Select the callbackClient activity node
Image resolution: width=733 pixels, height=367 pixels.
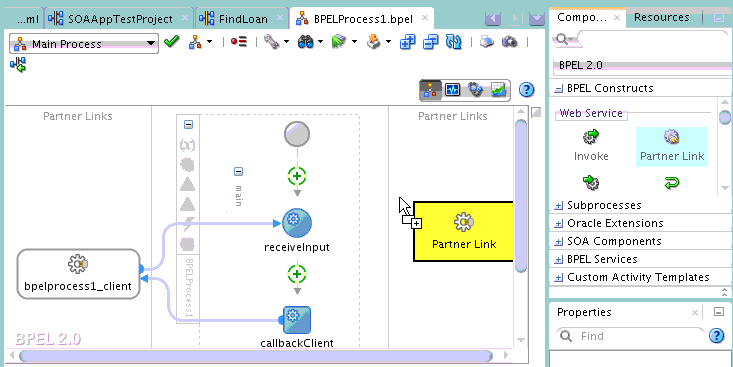pyautogui.click(x=297, y=320)
